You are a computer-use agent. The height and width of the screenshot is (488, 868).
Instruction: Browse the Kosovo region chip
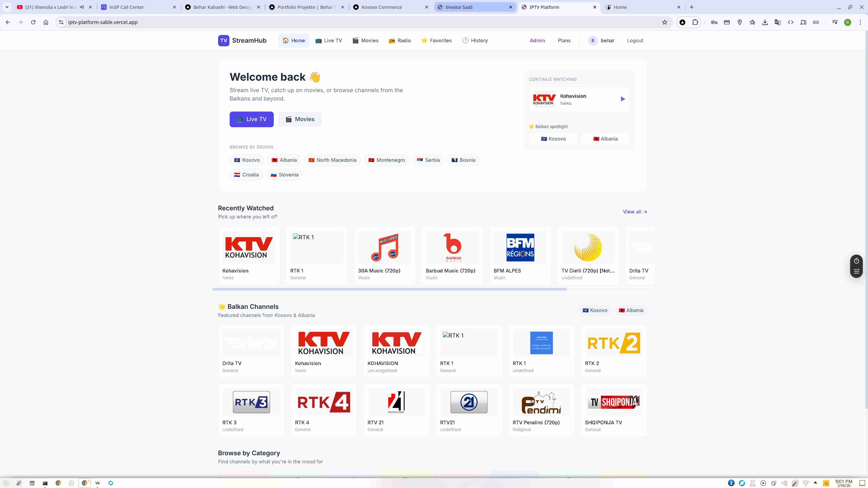[247, 160]
